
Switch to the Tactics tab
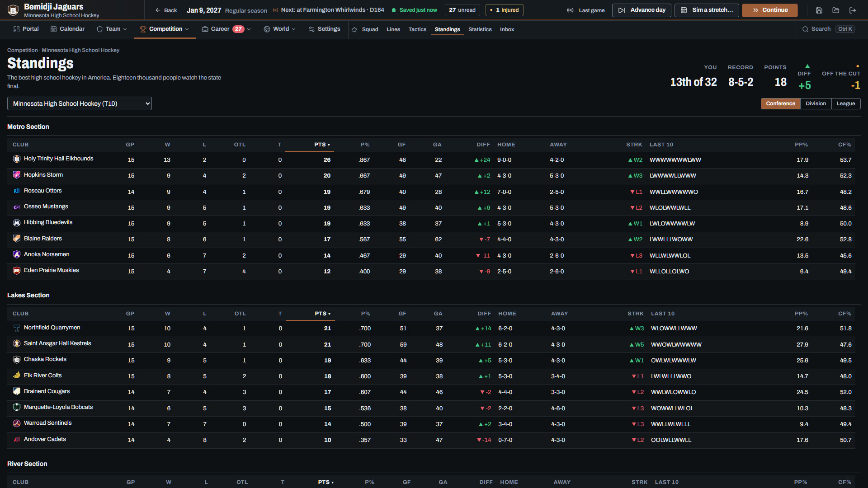417,29
